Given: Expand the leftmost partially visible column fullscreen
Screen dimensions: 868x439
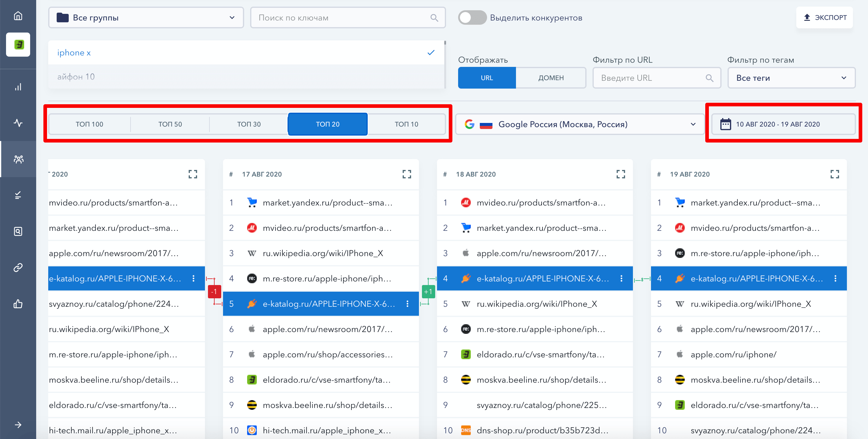Looking at the screenshot, I should point(193,174).
